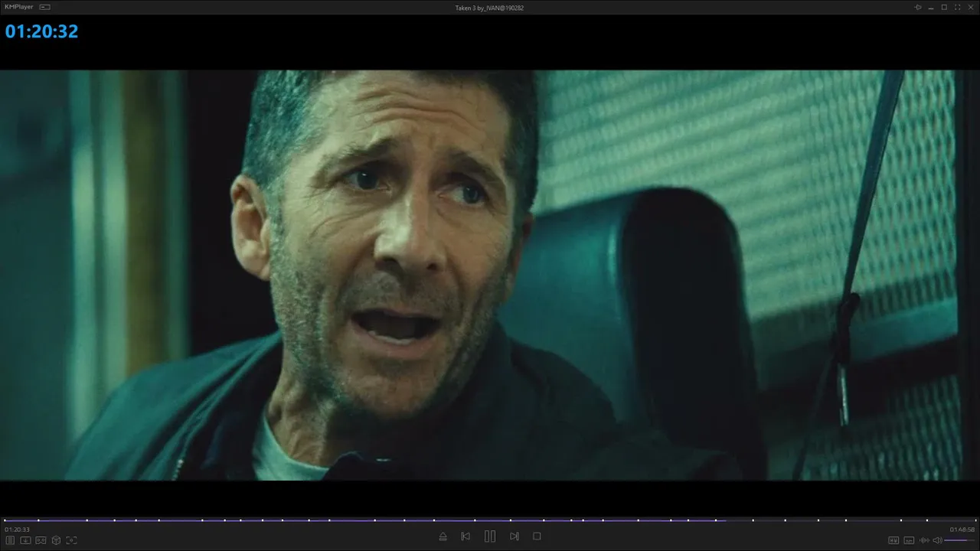Viewport: 980px width, 551px height.
Task: Maximize the KMPlayer window
Action: pos(944,7)
